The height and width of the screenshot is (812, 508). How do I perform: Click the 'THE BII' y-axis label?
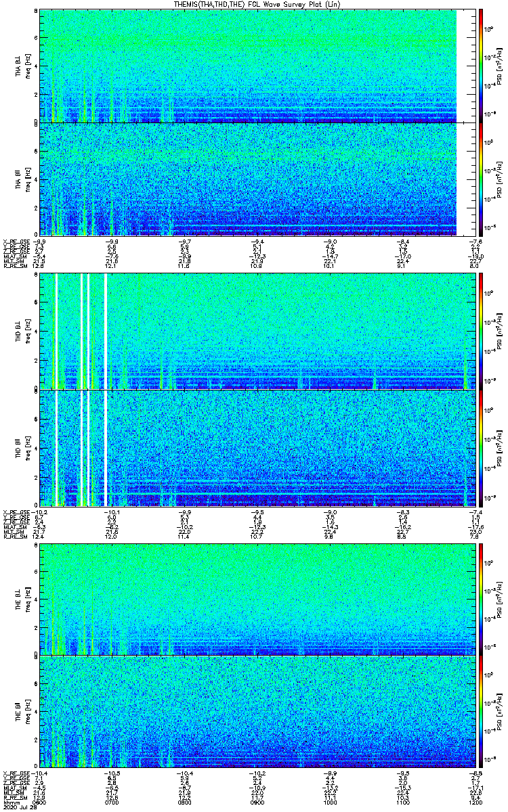pyautogui.click(x=18, y=710)
